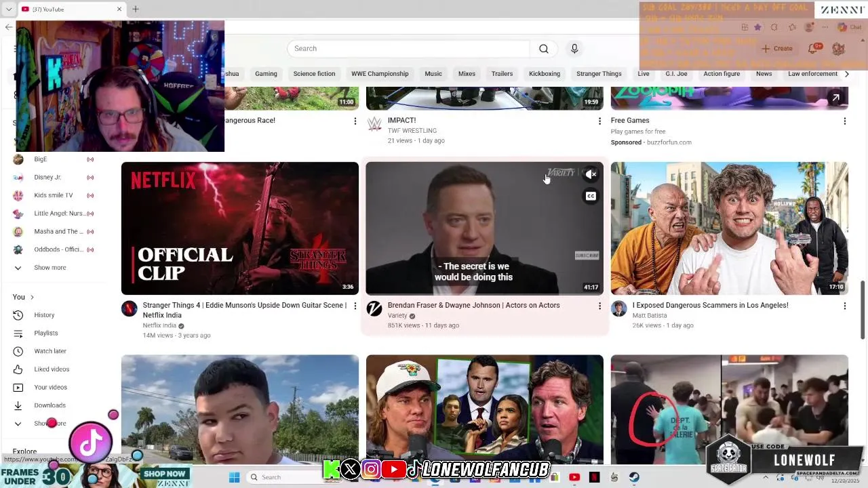Open Edge Copilot Chat button

(849, 27)
